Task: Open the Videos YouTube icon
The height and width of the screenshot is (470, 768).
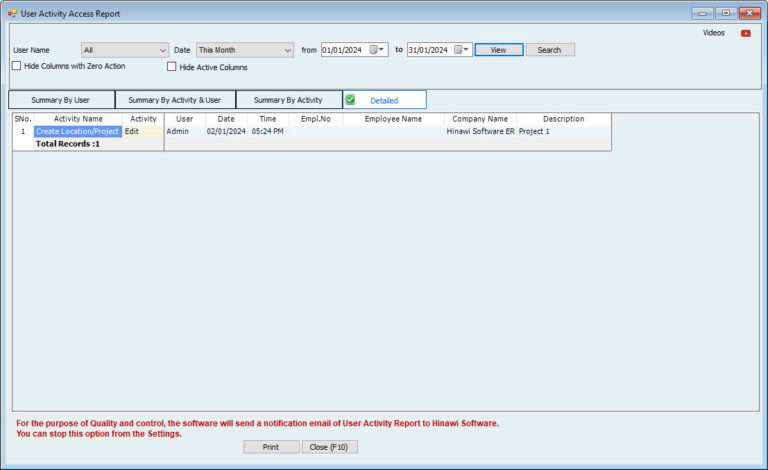Action: click(745, 33)
